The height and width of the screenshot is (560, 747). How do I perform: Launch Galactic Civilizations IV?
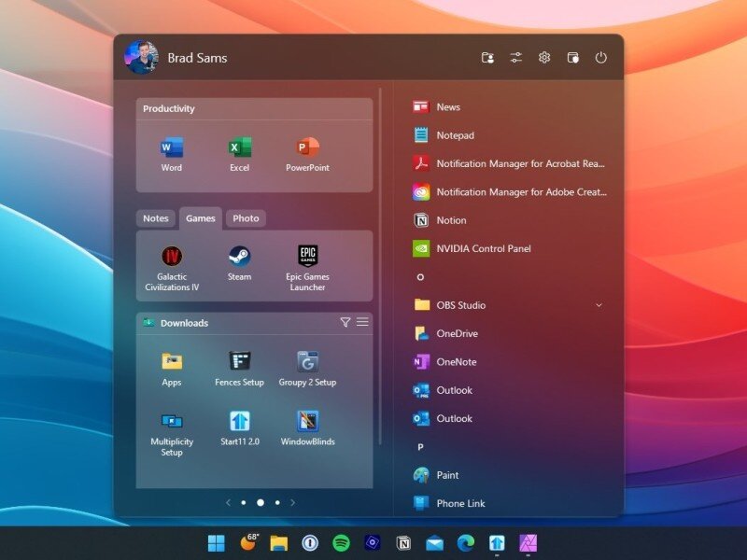point(172,269)
